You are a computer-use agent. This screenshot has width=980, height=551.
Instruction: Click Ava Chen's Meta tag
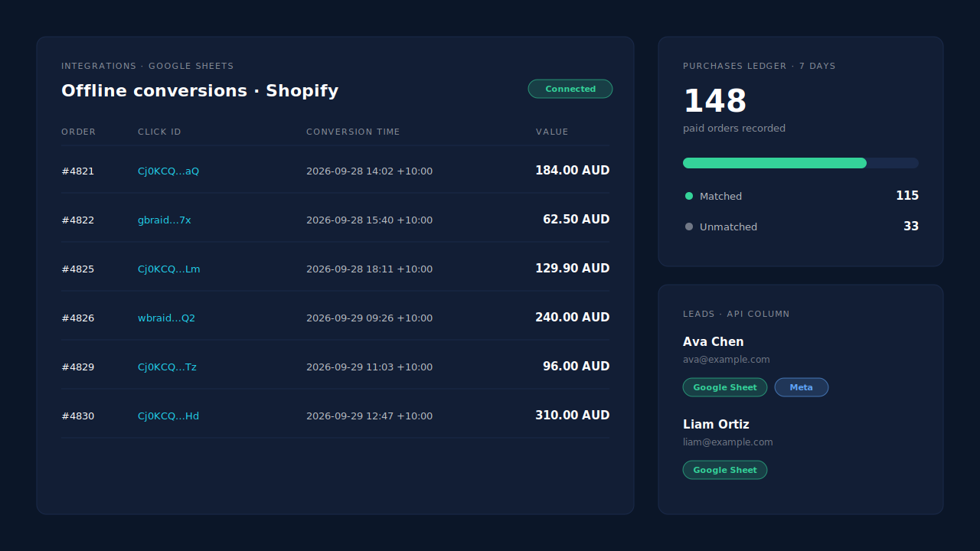[x=802, y=387]
